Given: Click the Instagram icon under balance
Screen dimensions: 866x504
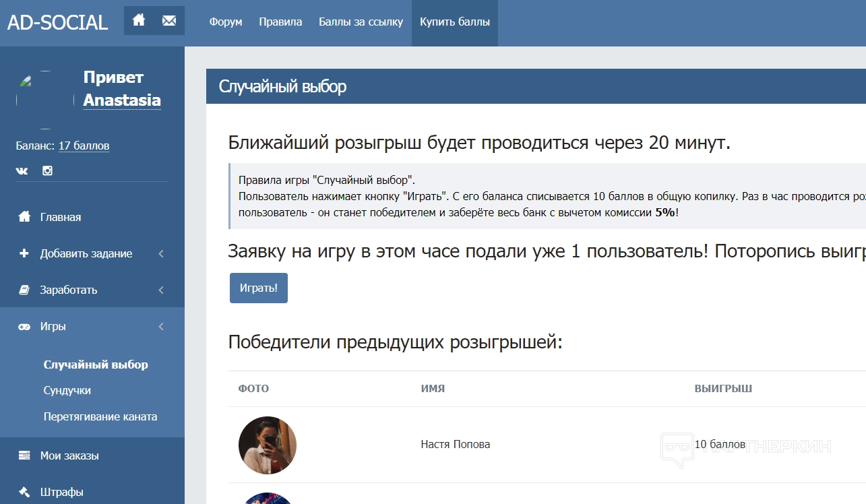Looking at the screenshot, I should (x=47, y=171).
